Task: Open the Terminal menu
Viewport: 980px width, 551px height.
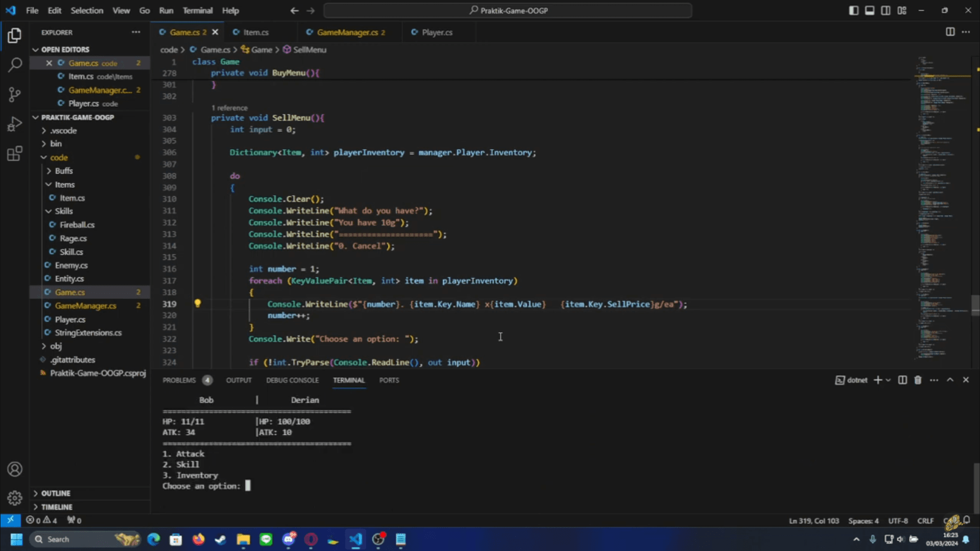Action: [197, 10]
